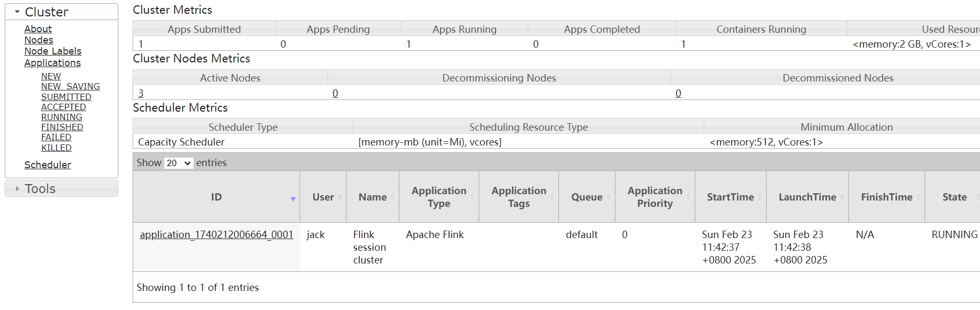Filter applications by NEW state
980x310 pixels.
[x=51, y=76]
